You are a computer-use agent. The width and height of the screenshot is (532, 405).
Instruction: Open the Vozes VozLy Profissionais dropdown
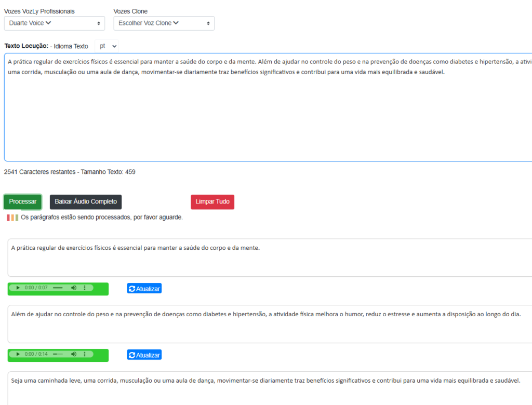pos(54,23)
